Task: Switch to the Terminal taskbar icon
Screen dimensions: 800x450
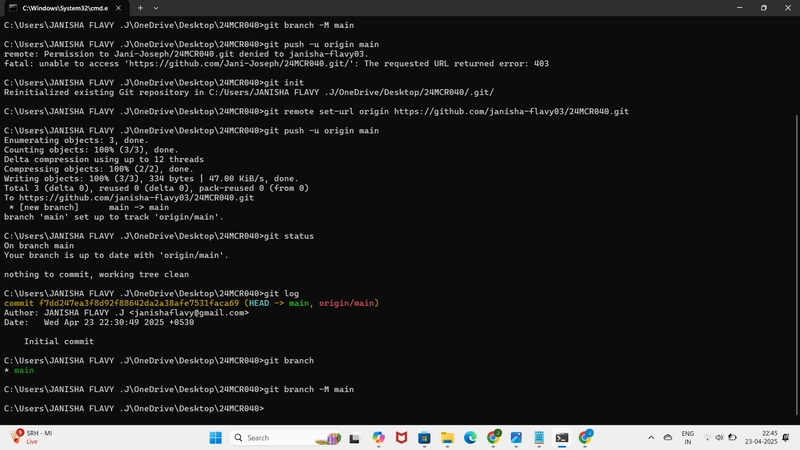Action: pos(562,438)
